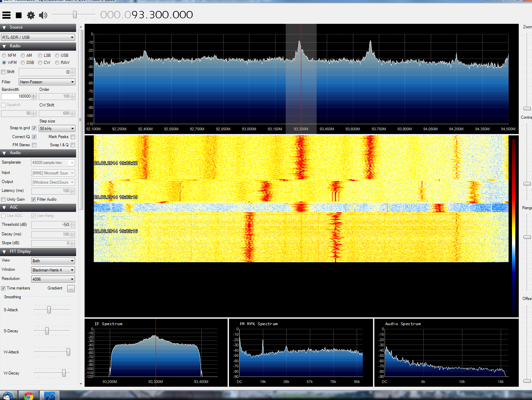This screenshot has width=532, height=400.
Task: Toggle the Filter Audio checkbox
Action: point(33,200)
